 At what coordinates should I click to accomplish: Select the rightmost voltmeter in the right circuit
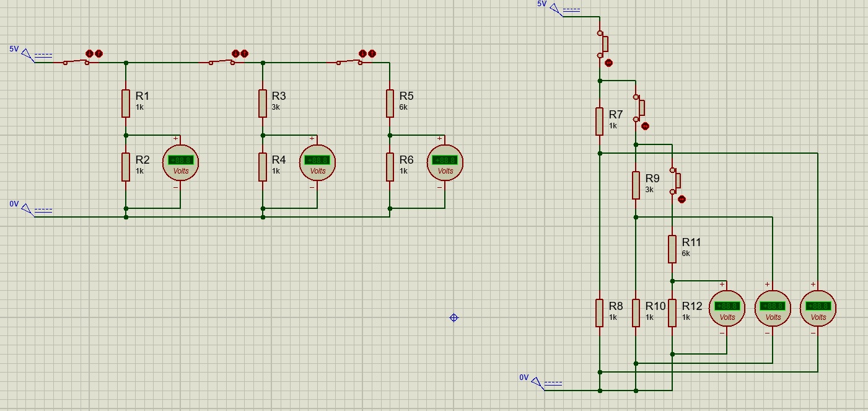[x=818, y=308]
